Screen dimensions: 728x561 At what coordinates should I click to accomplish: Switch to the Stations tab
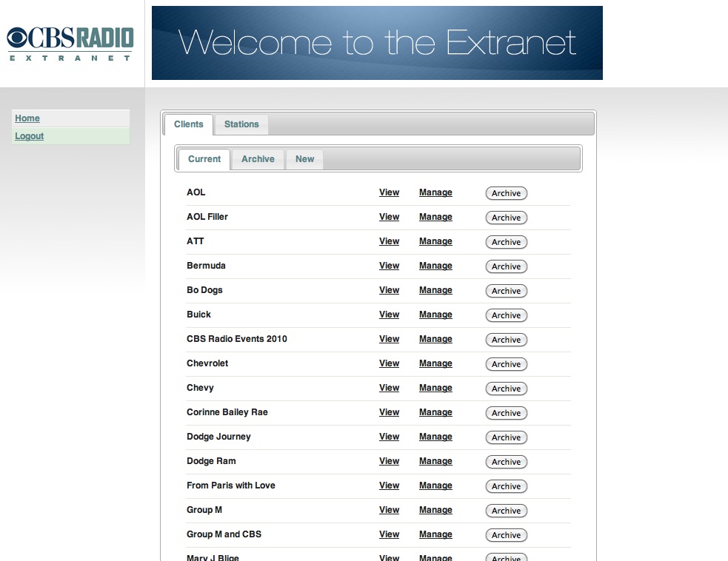241,124
